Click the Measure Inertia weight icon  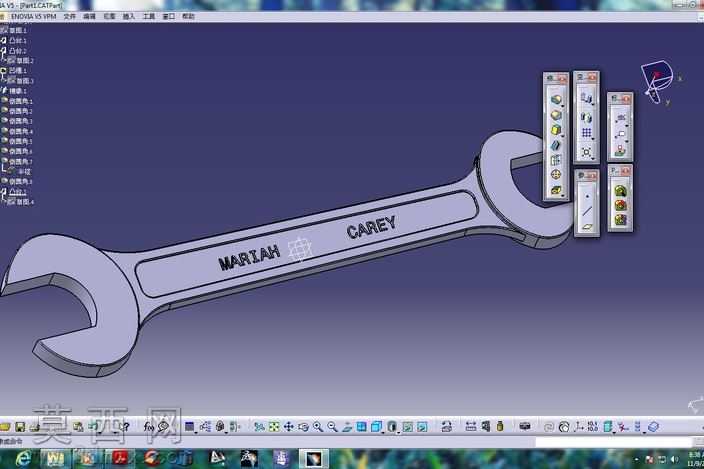pos(500,426)
